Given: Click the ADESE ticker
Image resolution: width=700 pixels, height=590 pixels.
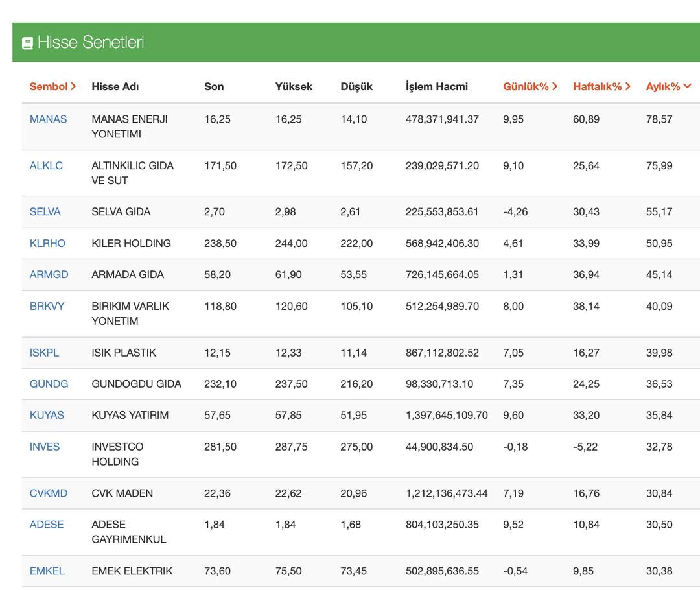Looking at the screenshot, I should tap(47, 525).
